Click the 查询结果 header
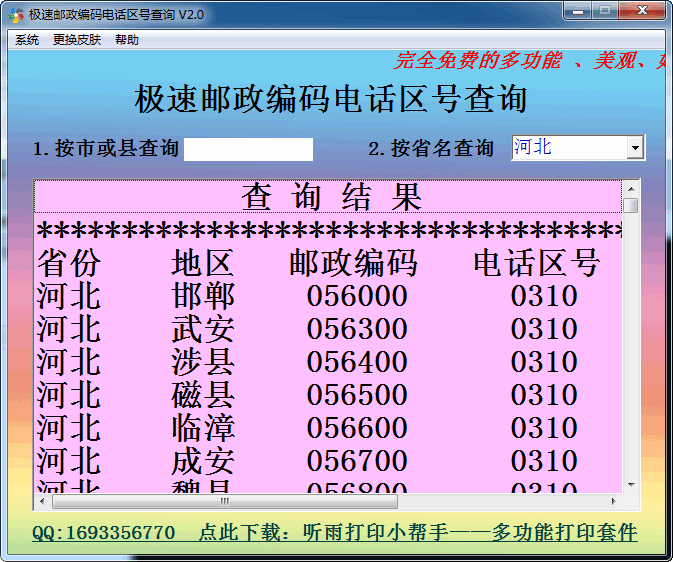The image size is (673, 562). pos(328,197)
